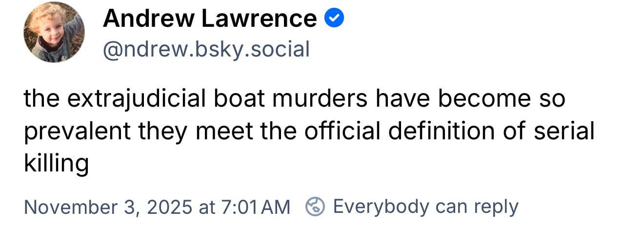Click the surname "Lawrence" in header

coord(260,19)
